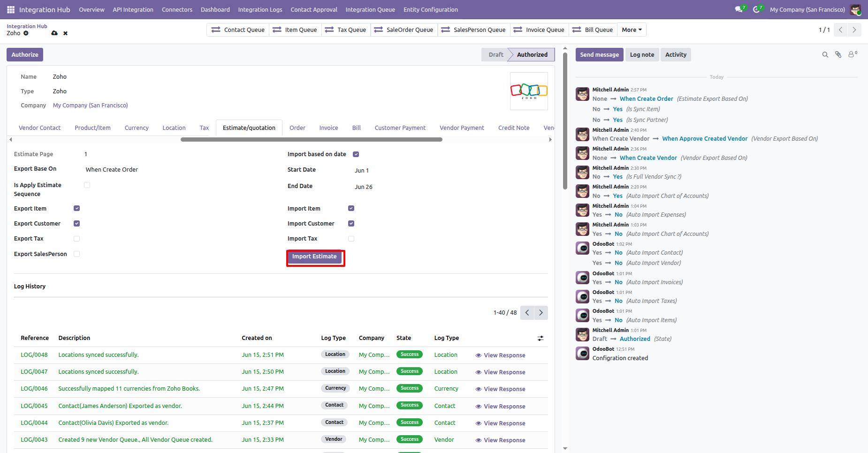The height and width of the screenshot is (453, 868).
Task: Edit the Name field value Zoho
Action: coord(60,77)
